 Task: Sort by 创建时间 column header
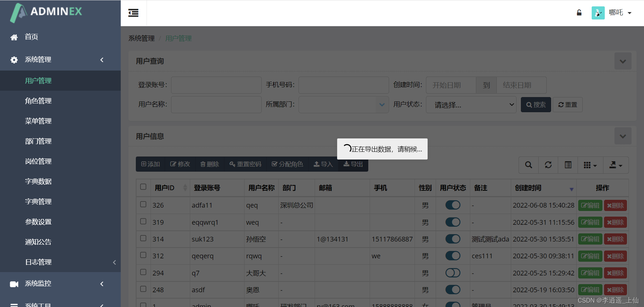[544, 188]
